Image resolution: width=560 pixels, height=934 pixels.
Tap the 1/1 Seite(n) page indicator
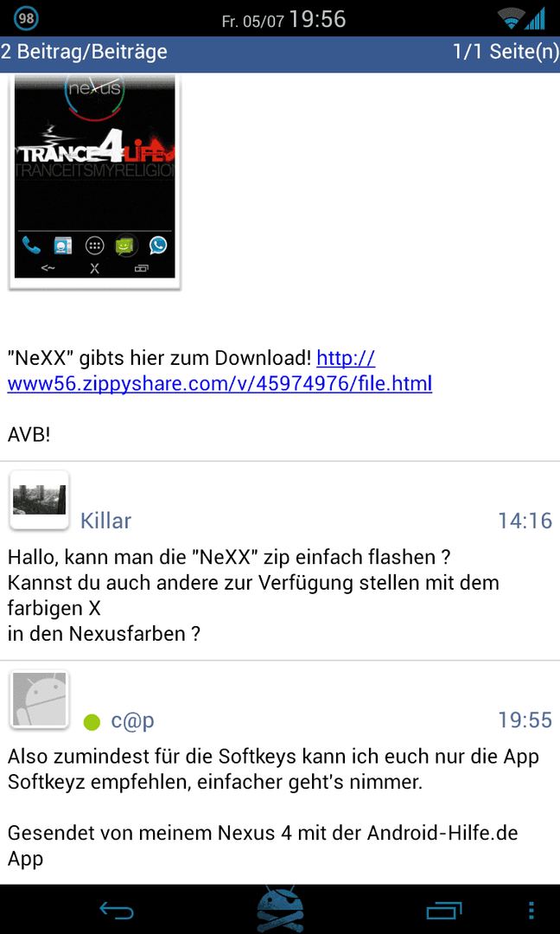click(x=506, y=53)
